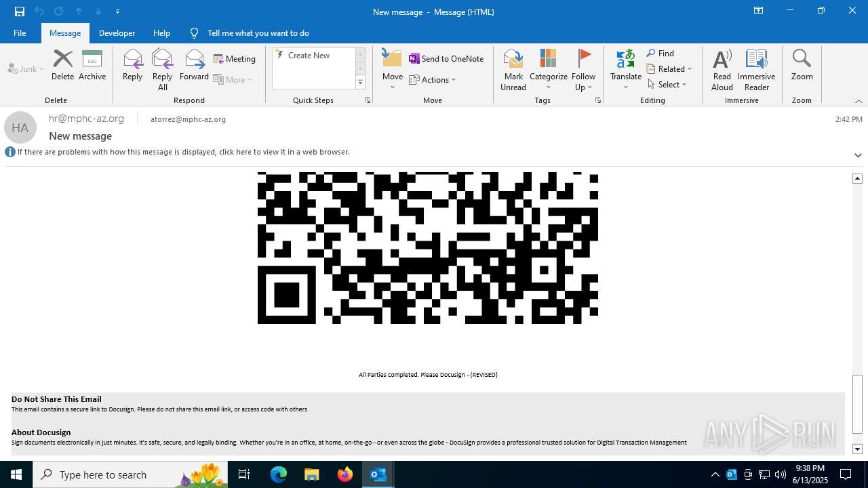
Task: Open the Action Center notifications
Action: pos(846,474)
